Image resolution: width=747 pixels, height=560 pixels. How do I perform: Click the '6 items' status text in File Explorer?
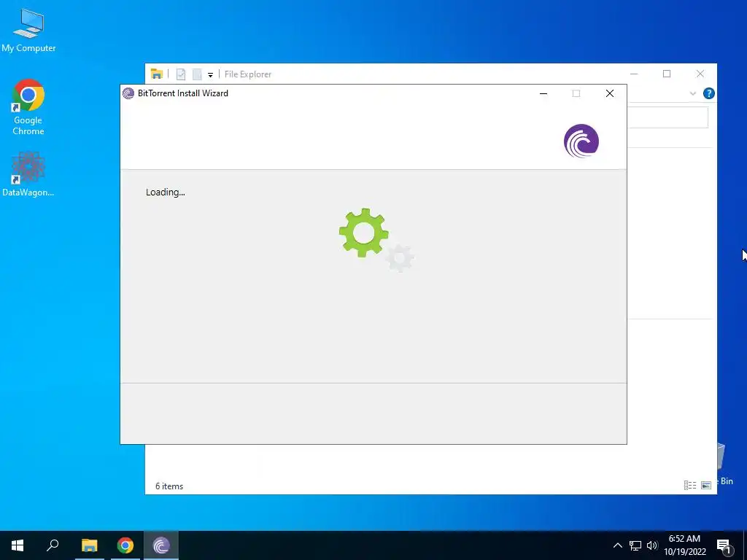(x=169, y=486)
